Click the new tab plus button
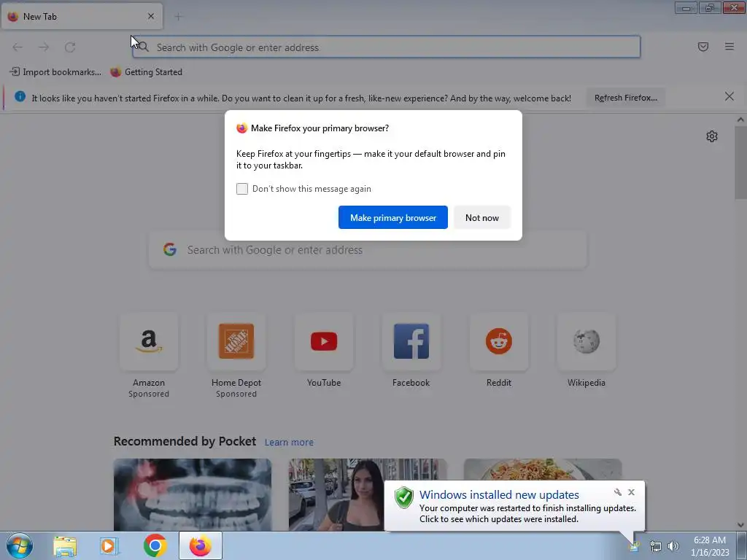This screenshot has width=747, height=560. 178,17
